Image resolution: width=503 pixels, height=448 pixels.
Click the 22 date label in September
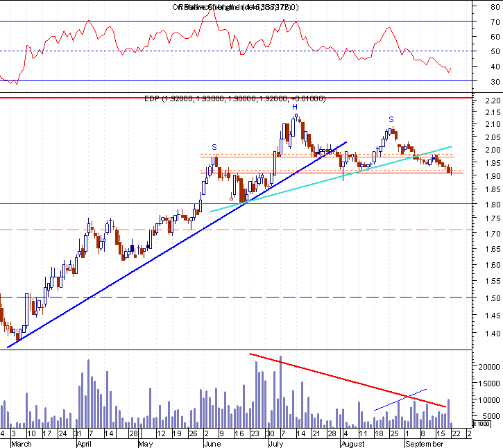tap(456, 434)
